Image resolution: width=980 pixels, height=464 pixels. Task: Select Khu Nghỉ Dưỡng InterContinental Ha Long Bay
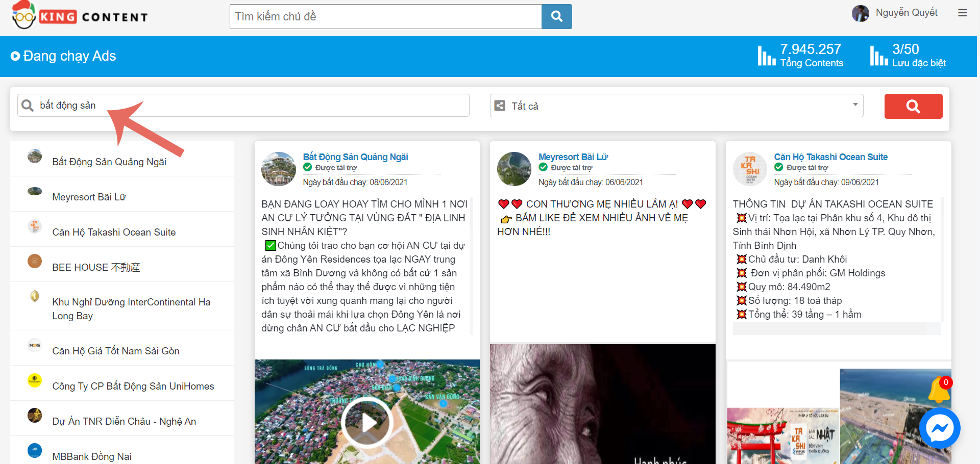[x=122, y=306]
